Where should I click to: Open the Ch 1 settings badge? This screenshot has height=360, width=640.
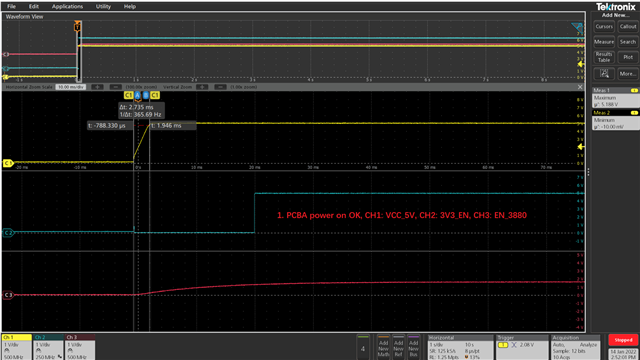(17, 347)
